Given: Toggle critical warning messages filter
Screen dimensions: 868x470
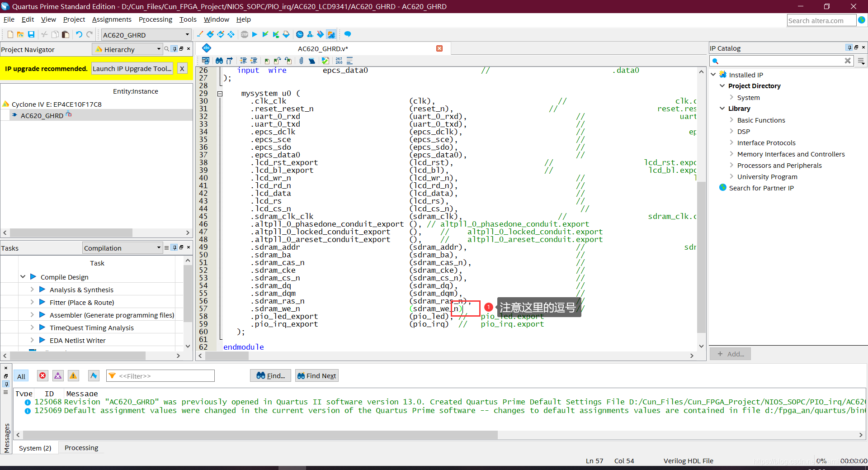Looking at the screenshot, I should [x=58, y=376].
